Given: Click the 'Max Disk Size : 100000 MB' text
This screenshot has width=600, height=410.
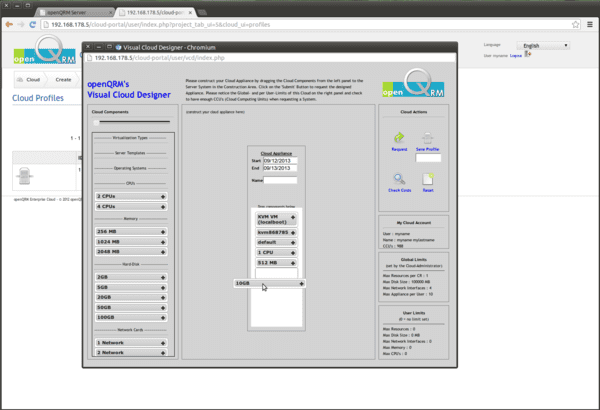Looking at the screenshot, I should click(406, 282).
